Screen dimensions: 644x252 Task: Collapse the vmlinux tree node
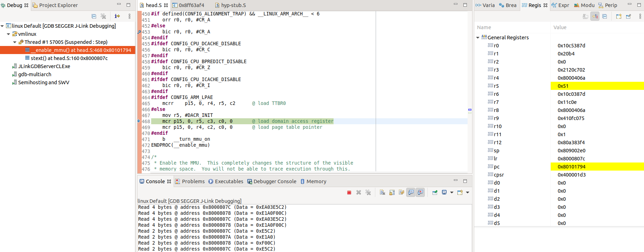tap(8, 34)
